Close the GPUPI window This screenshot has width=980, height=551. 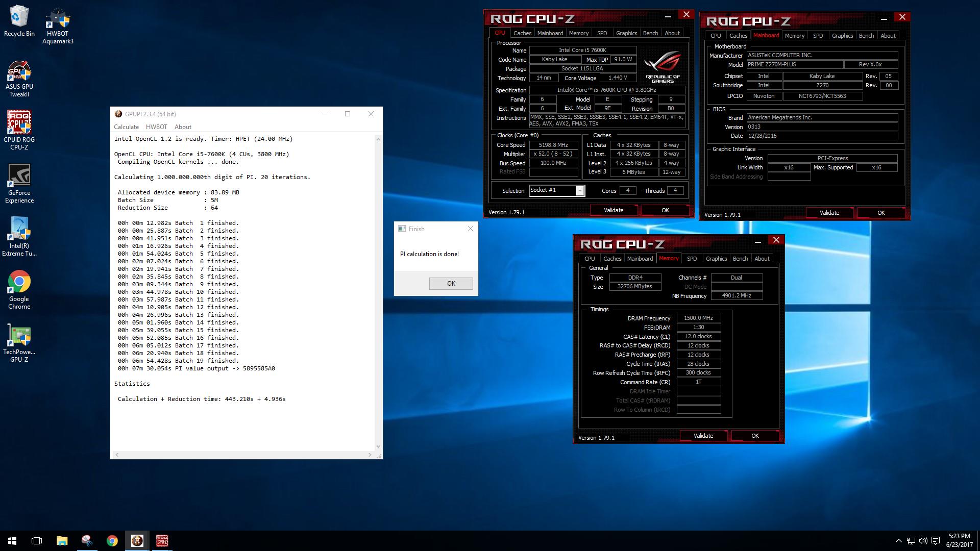[371, 114]
